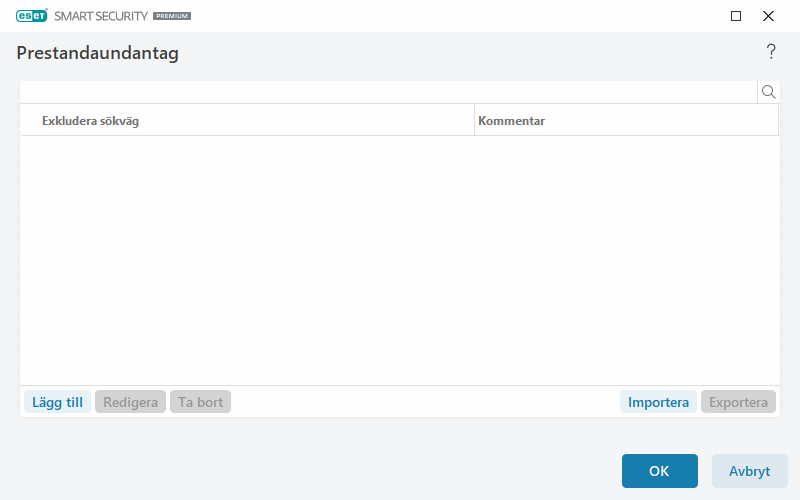Click the empty exclusions list area
Viewport: 800px width, 500px height.
(x=400, y=260)
